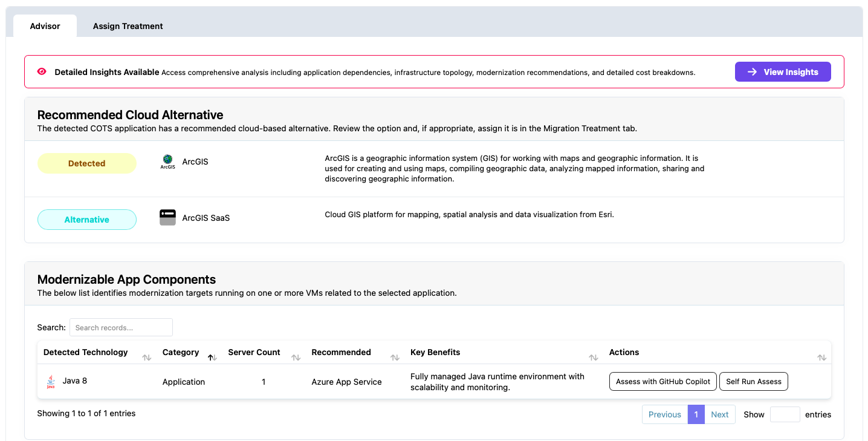The image size is (868, 441).
Task: Click the Search records input field
Action: pyautogui.click(x=120, y=327)
